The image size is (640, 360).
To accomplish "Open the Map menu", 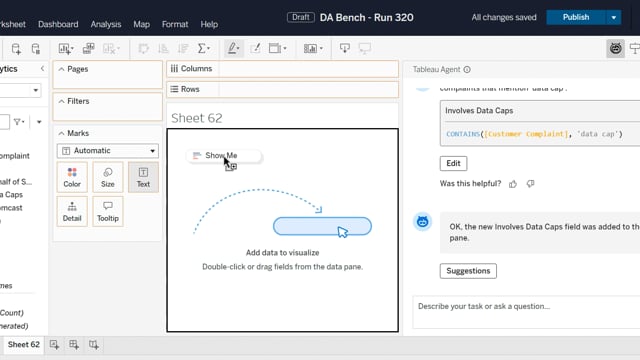I will point(141,24).
